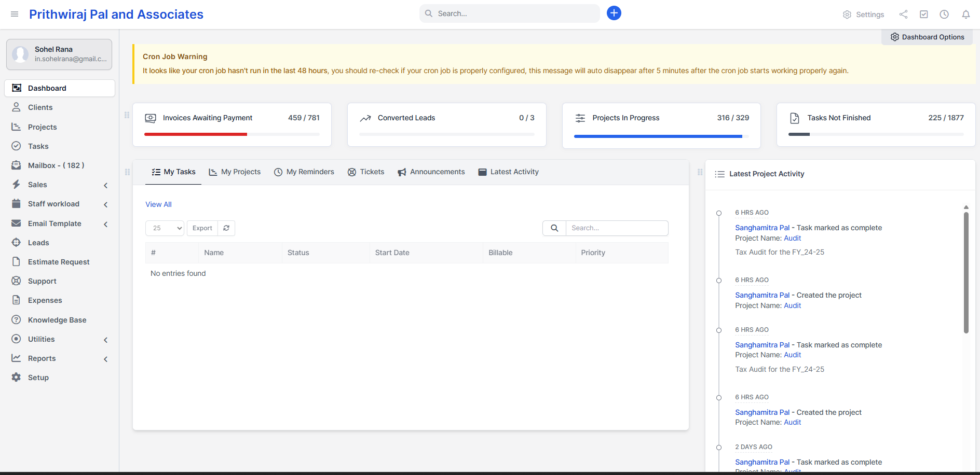
Task: Expand the Reports submenu
Action: click(105, 358)
